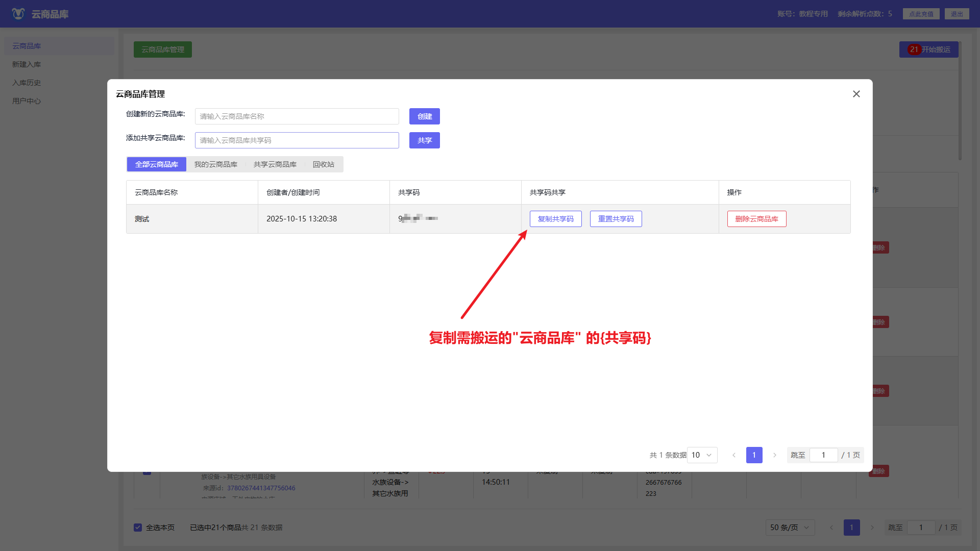Switch to 我的云商品库 tab

(x=216, y=164)
